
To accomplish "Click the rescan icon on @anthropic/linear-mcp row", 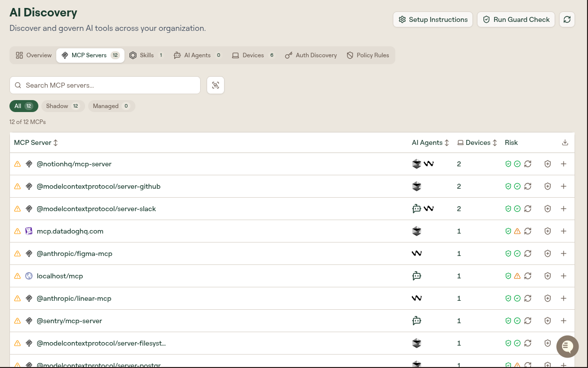I will coord(528,298).
